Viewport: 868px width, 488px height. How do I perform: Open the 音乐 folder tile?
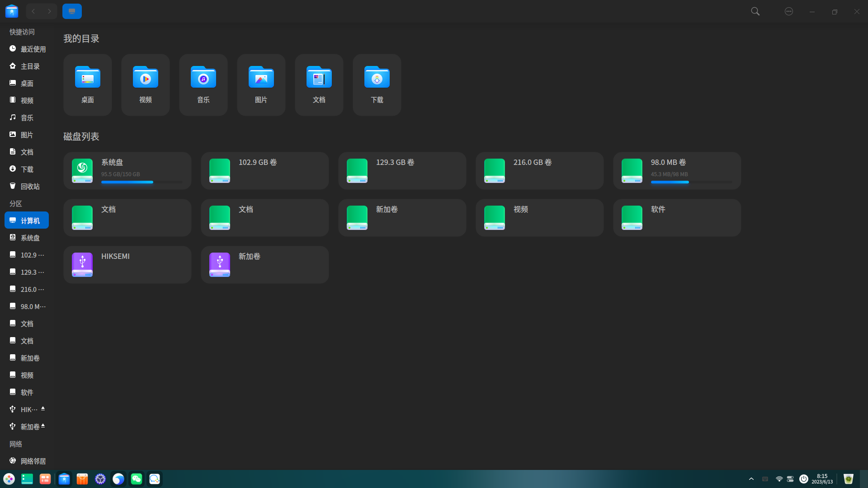click(203, 85)
